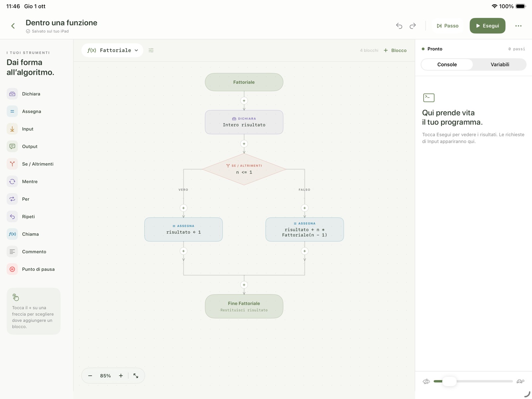Add block before Fine Fattoriale
Screen dimensions: 532x399
point(244,285)
